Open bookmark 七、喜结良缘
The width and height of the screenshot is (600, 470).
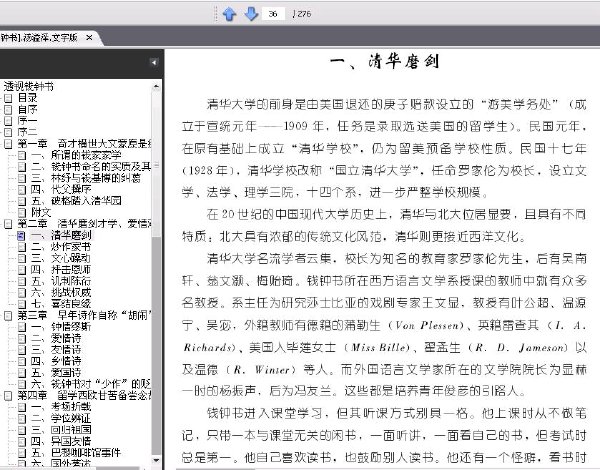pyautogui.click(x=61, y=304)
